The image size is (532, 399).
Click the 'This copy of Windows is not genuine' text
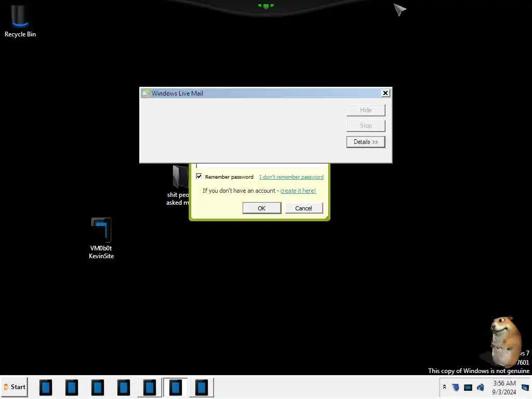click(478, 371)
